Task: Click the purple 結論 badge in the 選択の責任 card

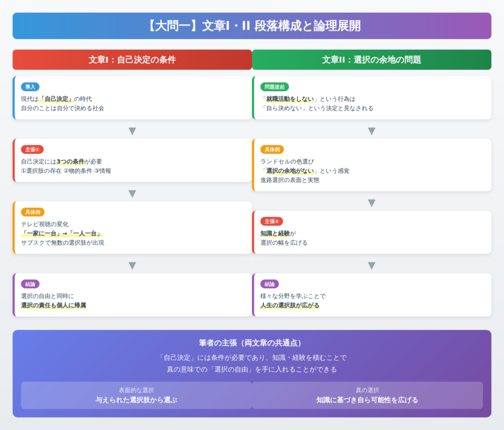Action: (x=30, y=284)
